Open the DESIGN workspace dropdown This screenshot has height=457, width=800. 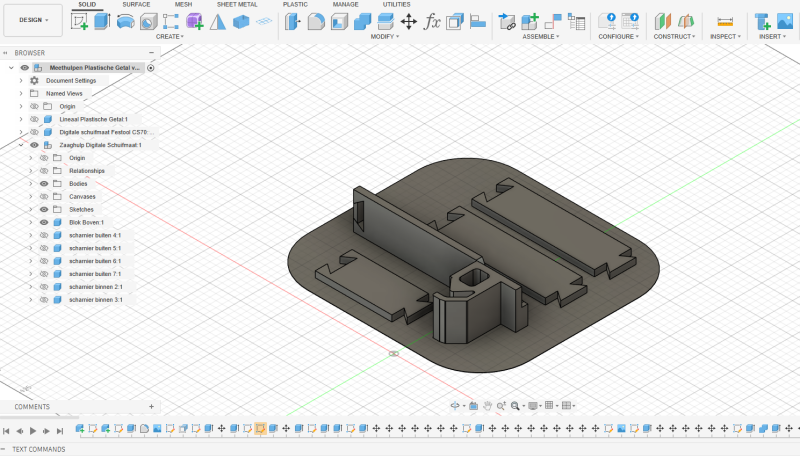[x=33, y=20]
